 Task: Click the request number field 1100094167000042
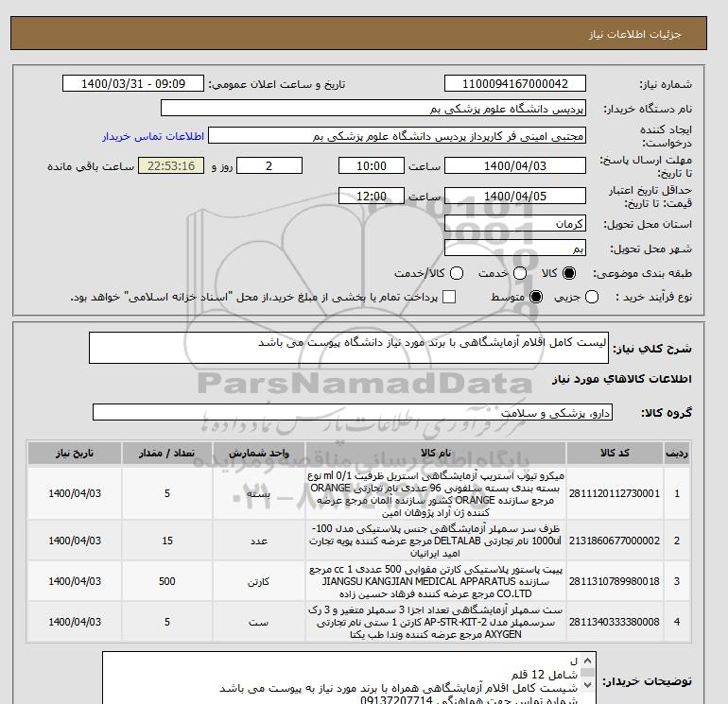515,83
